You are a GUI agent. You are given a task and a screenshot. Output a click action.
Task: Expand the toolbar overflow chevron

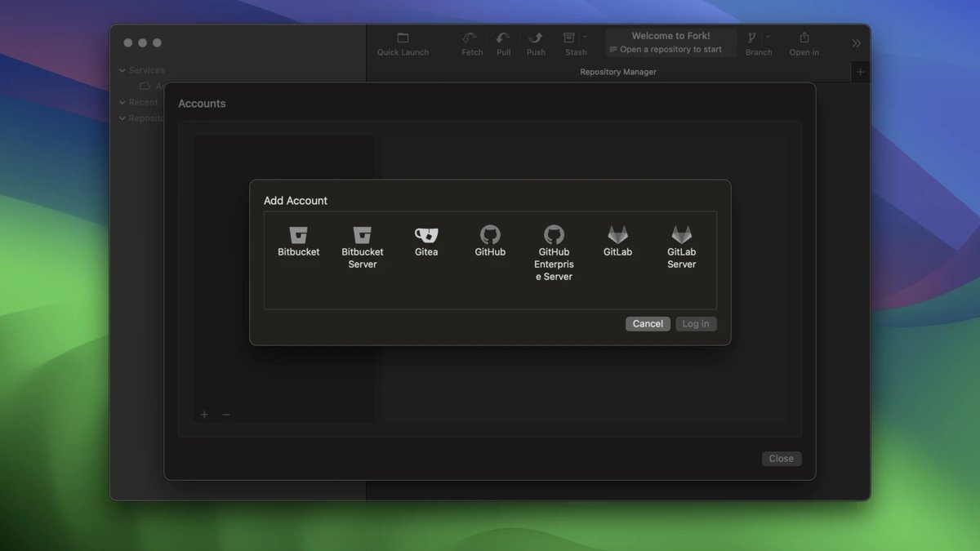point(856,42)
